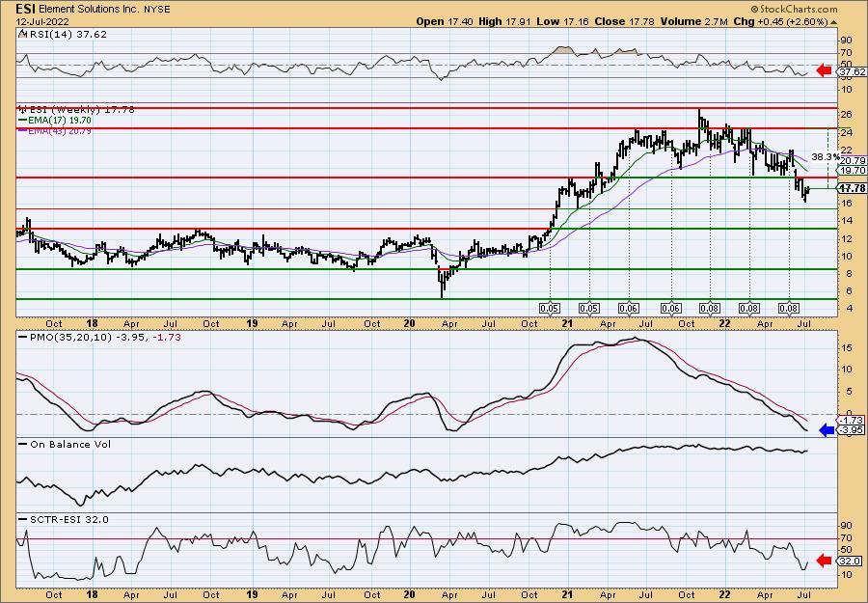The width and height of the screenshot is (868, 603).
Task: Click the 19.70 price tag on right axis
Action: 853,171
